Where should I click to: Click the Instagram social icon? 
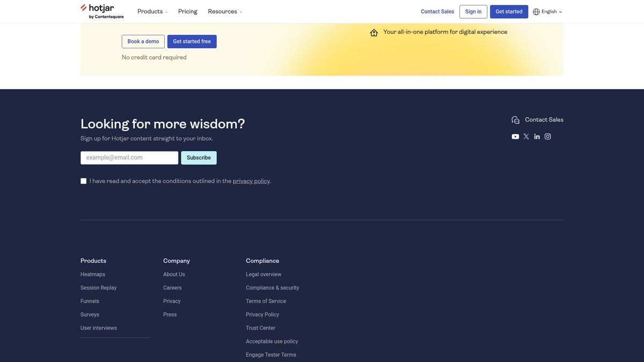tap(547, 136)
